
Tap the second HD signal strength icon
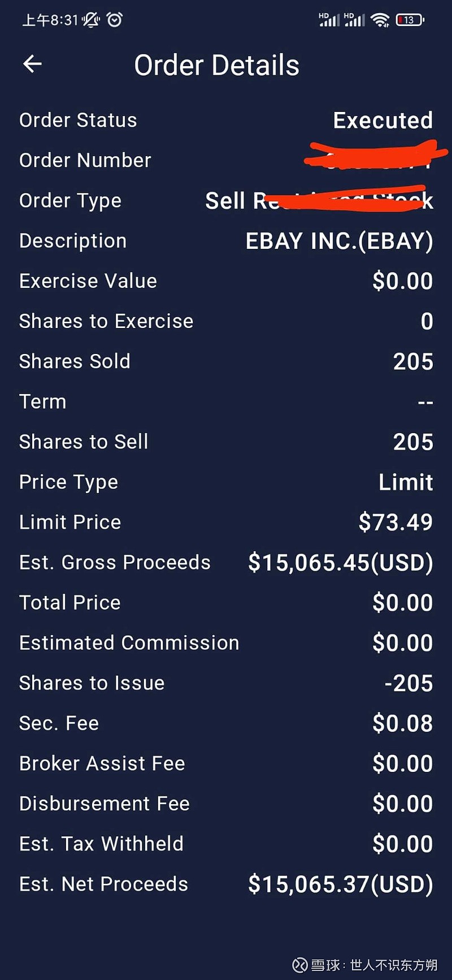pos(354,20)
